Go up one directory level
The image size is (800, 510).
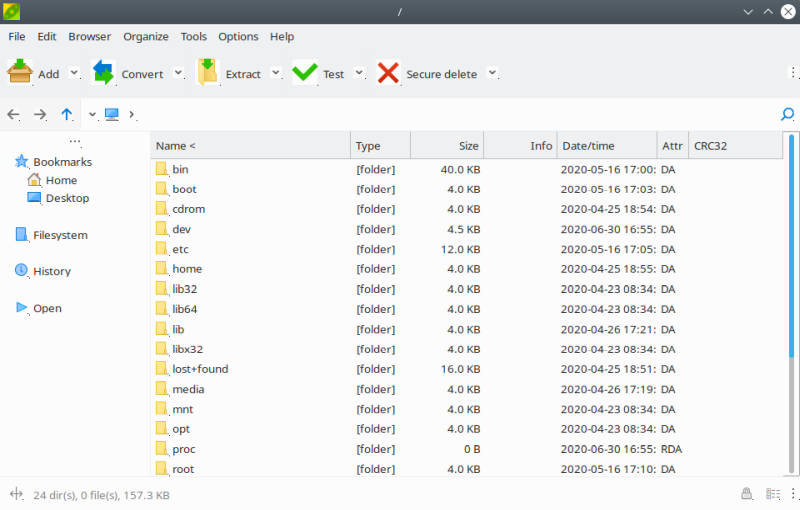coord(66,115)
